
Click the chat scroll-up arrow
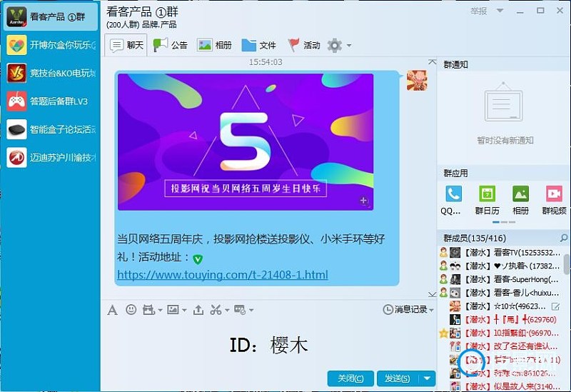[x=432, y=62]
